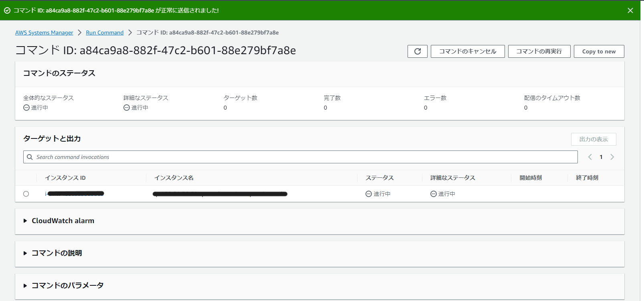Image resolution: width=644 pixels, height=301 pixels.
Task: Click the 完了数 label
Action: 332,98
